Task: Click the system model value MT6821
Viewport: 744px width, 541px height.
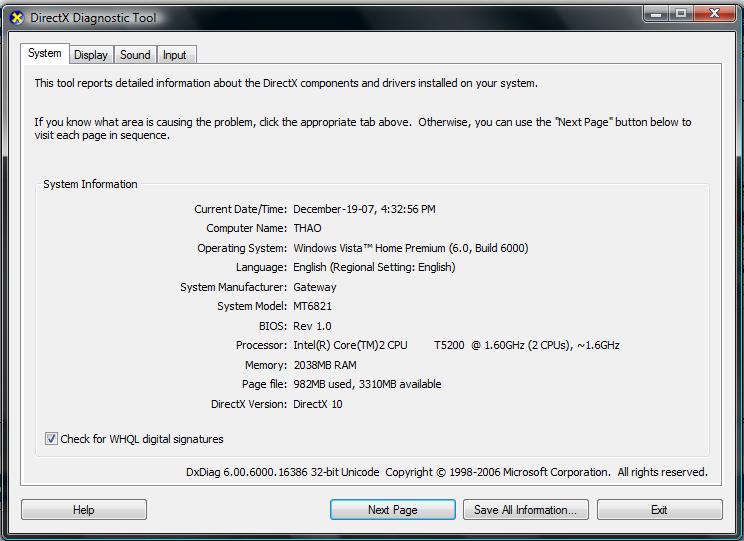Action: click(x=313, y=306)
